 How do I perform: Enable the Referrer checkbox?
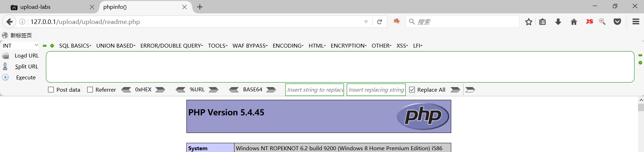tap(90, 90)
